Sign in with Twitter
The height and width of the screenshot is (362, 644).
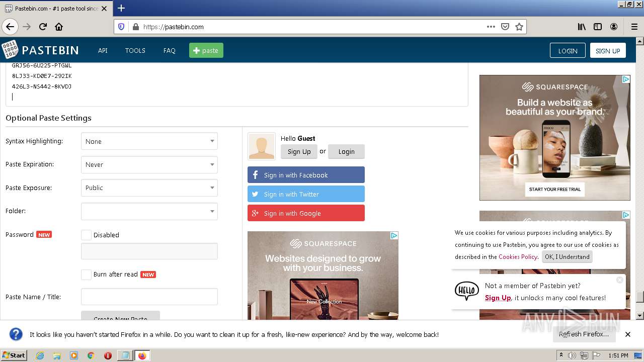(306, 194)
